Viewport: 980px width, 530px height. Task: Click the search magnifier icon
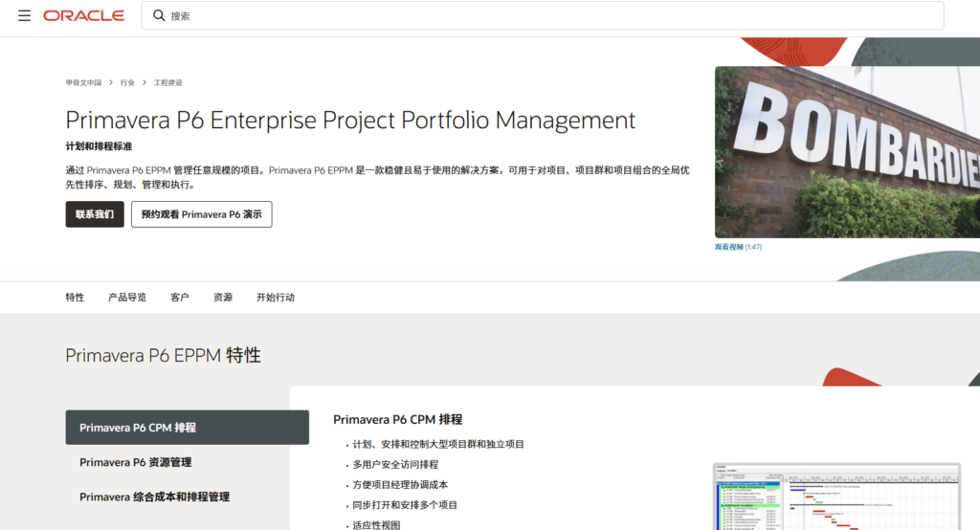coord(159,15)
